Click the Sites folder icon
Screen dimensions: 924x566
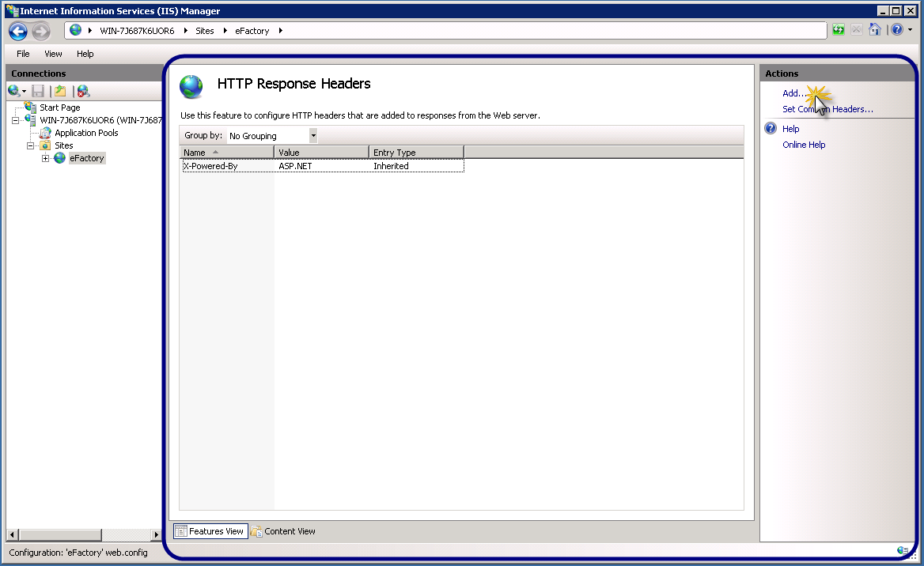[45, 145]
